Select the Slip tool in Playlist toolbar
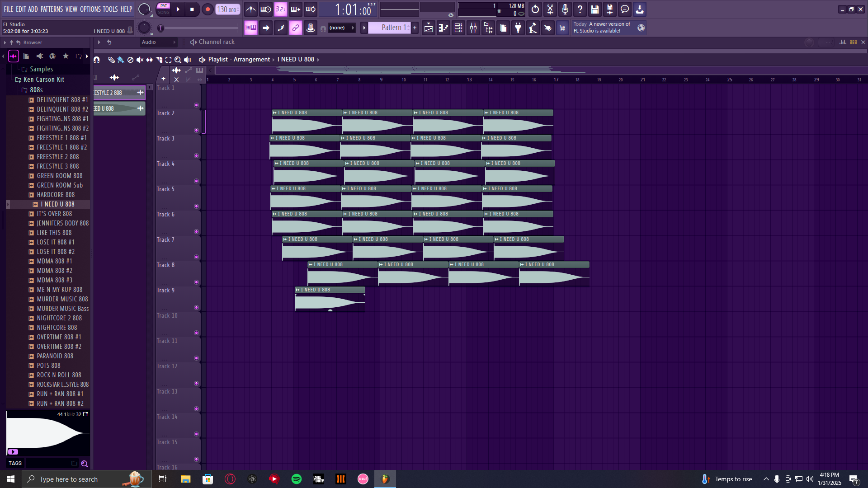The height and width of the screenshot is (488, 868). point(149,60)
